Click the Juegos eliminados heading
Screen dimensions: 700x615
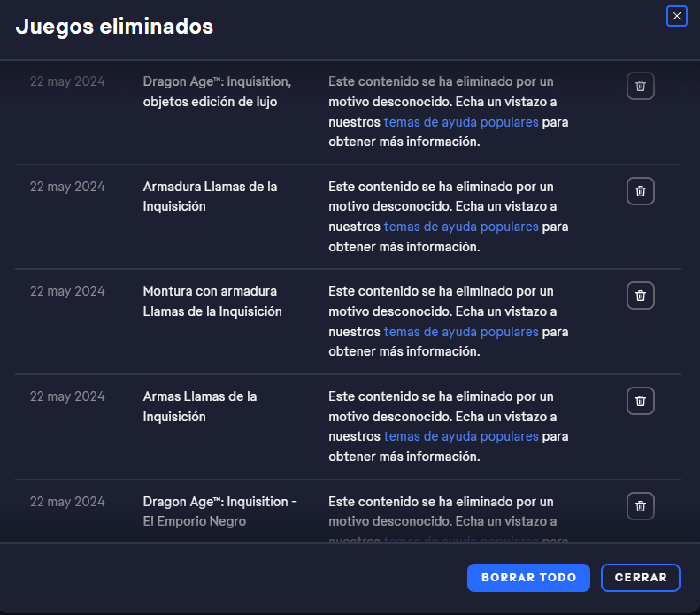coord(114,27)
